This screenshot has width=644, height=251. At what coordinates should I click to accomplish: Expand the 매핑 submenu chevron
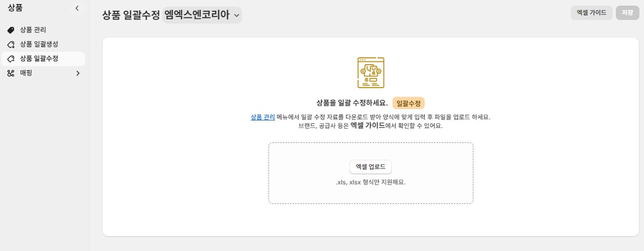coord(78,73)
